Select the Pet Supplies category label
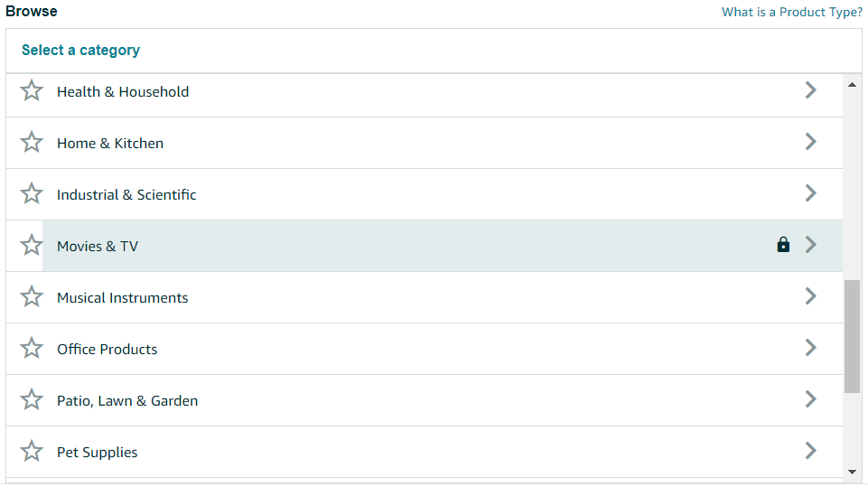This screenshot has width=868, height=487. (x=97, y=453)
